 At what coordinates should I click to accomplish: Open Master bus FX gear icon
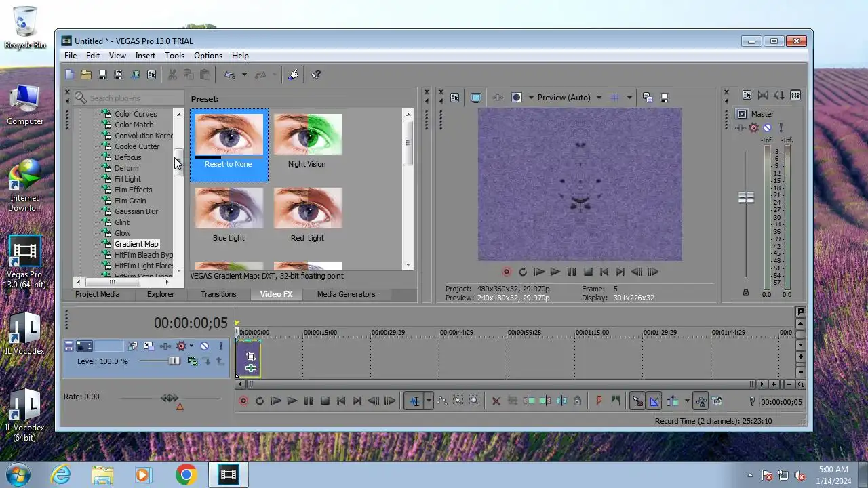[754, 128]
